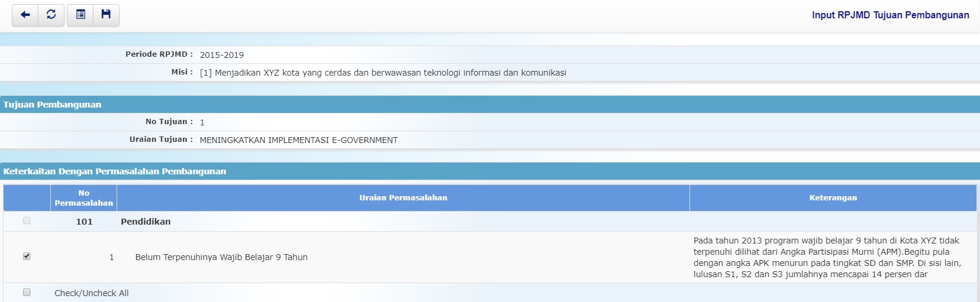This screenshot has width=980, height=302.
Task: Click the Tujuan Pembangunan section header
Action: point(52,105)
